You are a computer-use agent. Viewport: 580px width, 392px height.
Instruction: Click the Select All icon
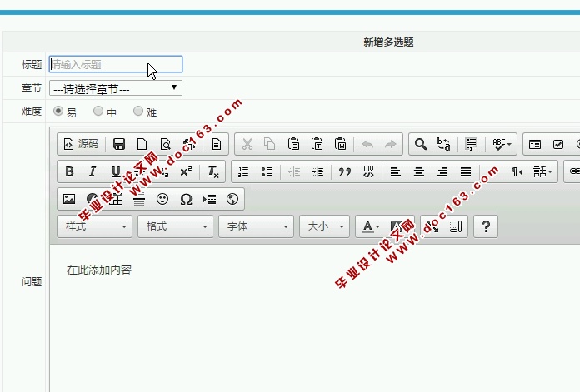472,144
